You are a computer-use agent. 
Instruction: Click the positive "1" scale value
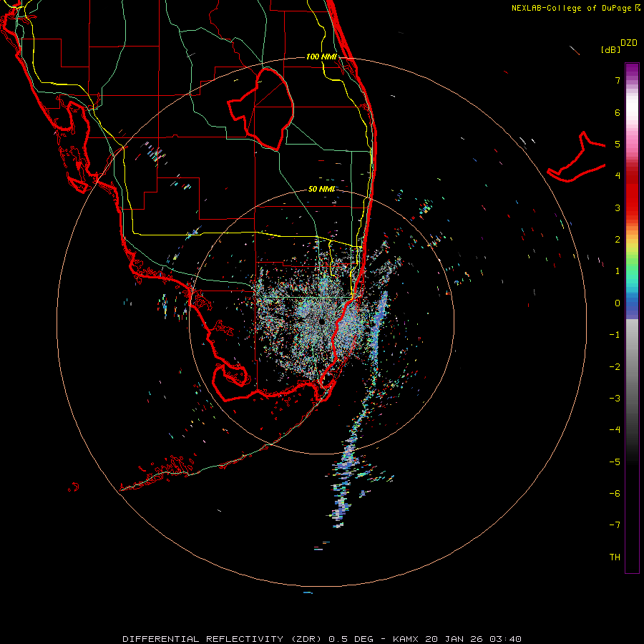[618, 271]
